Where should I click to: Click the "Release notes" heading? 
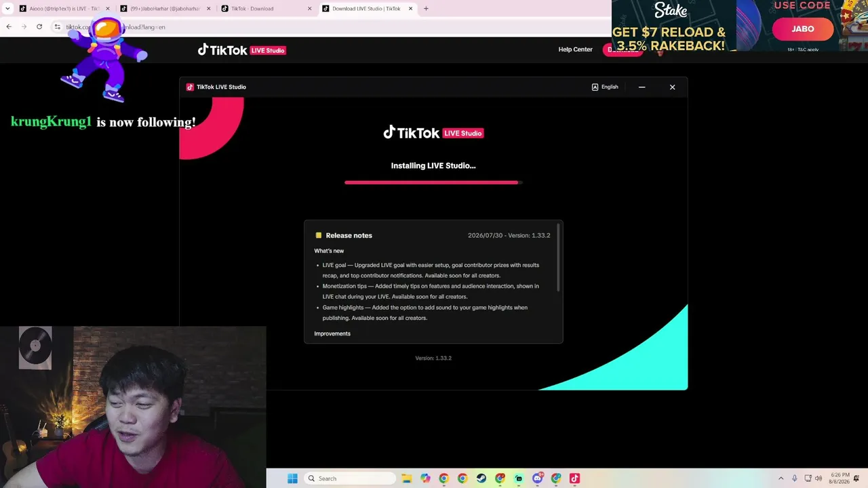coord(349,235)
